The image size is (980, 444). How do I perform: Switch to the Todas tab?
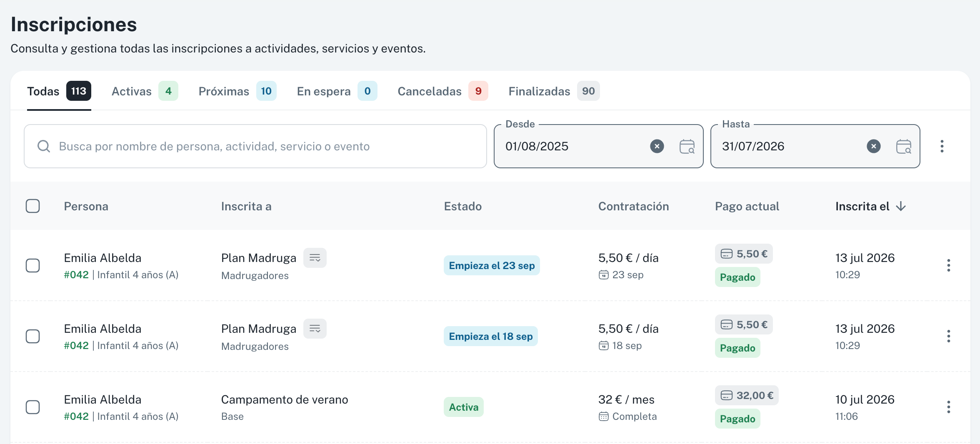click(59, 91)
